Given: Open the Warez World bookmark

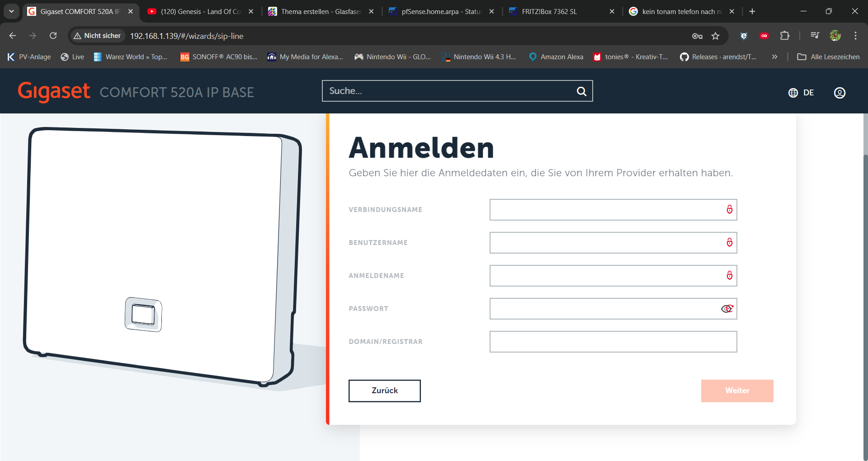Looking at the screenshot, I should coord(130,56).
